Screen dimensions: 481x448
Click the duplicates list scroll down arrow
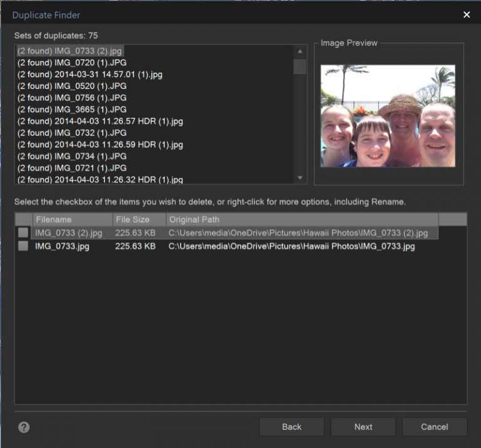click(x=300, y=178)
